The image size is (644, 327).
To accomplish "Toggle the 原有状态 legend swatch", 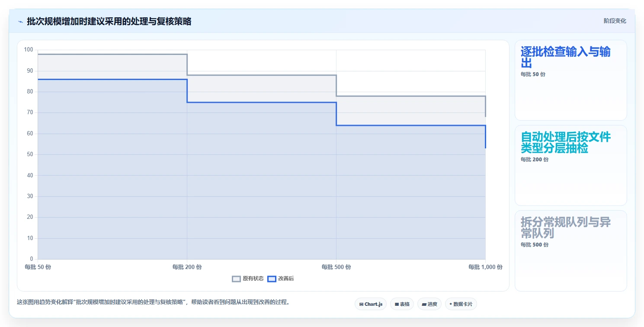I will click(x=236, y=279).
